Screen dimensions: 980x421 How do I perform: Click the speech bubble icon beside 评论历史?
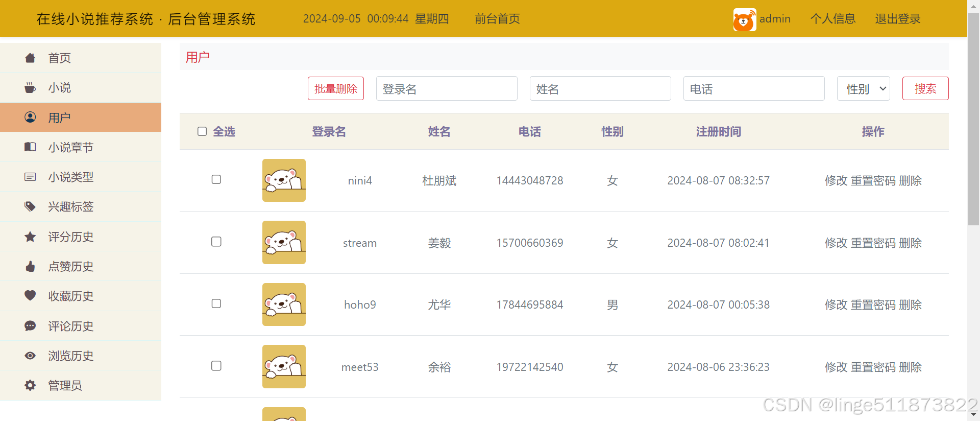[30, 326]
